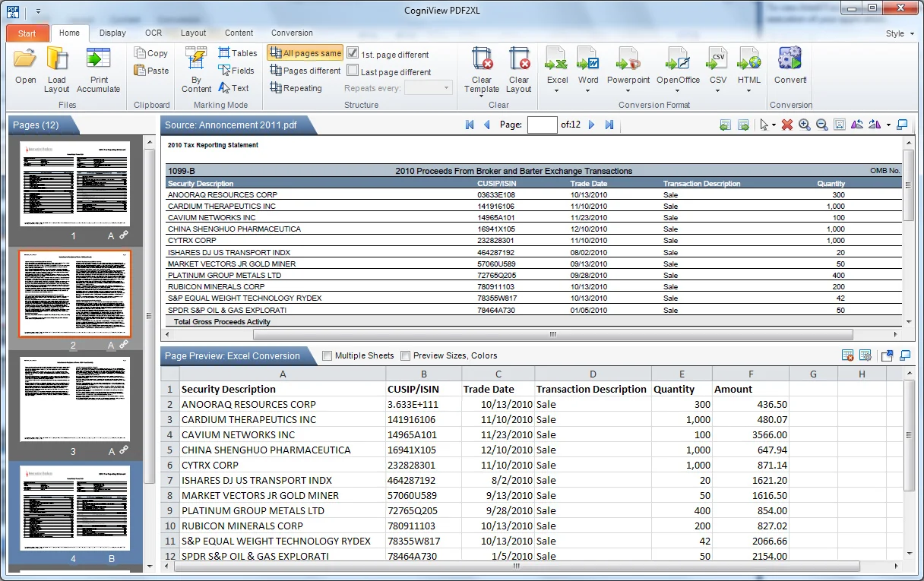Screen dimensions: 924x581
Task: Switch to the OCR ribbon tab
Action: point(153,33)
